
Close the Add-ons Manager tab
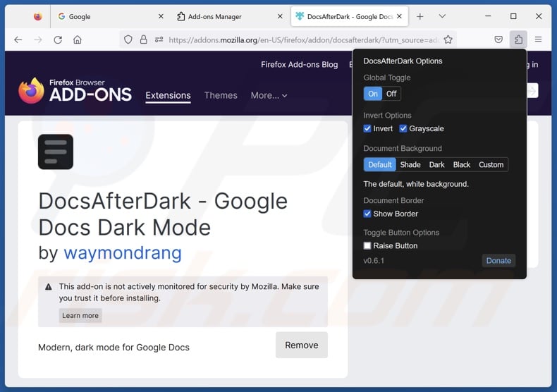click(280, 16)
